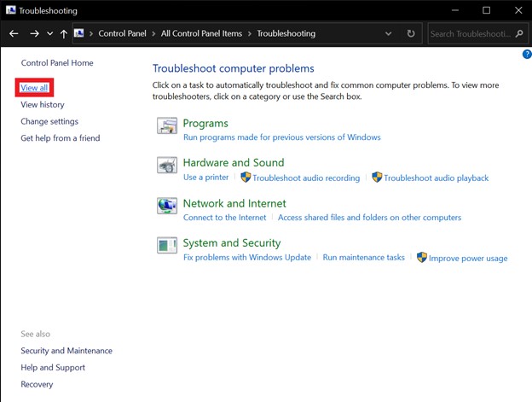This screenshot has width=532, height=402.
Task: Click the System and Security icon
Action: 167,245
